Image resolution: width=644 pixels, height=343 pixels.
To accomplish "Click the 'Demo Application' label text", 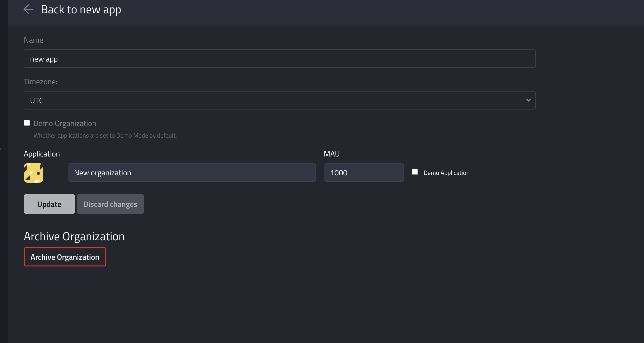I will 446,173.
